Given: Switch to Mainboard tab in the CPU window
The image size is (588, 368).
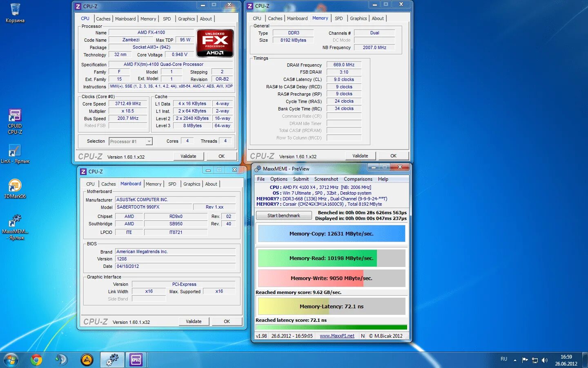Looking at the screenshot, I should [x=125, y=19].
